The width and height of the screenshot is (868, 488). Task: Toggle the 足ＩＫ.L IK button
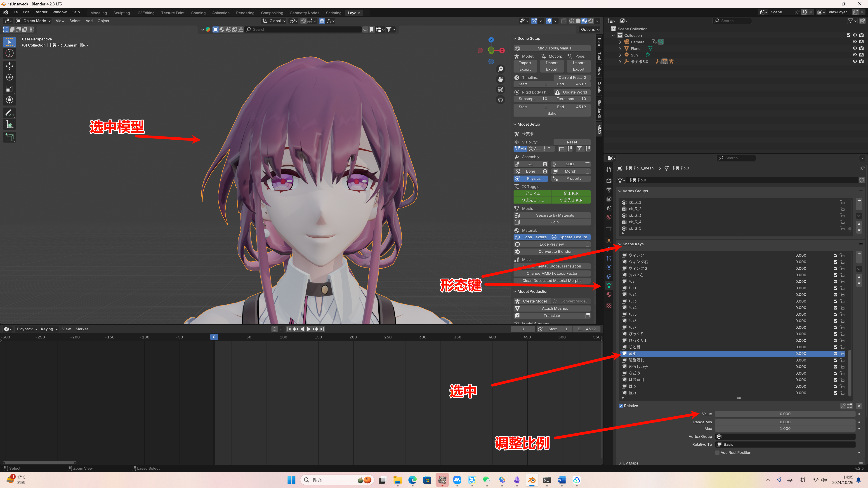pyautogui.click(x=532, y=193)
